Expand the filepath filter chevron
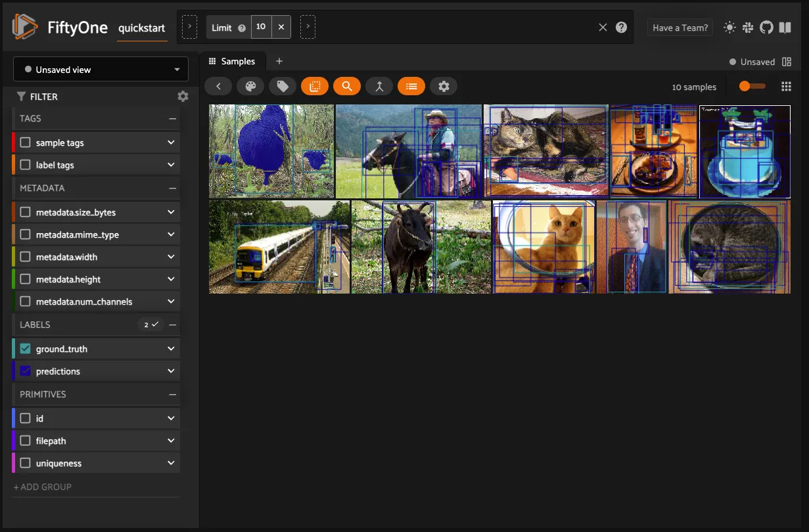This screenshot has height=532, width=809. [x=171, y=441]
